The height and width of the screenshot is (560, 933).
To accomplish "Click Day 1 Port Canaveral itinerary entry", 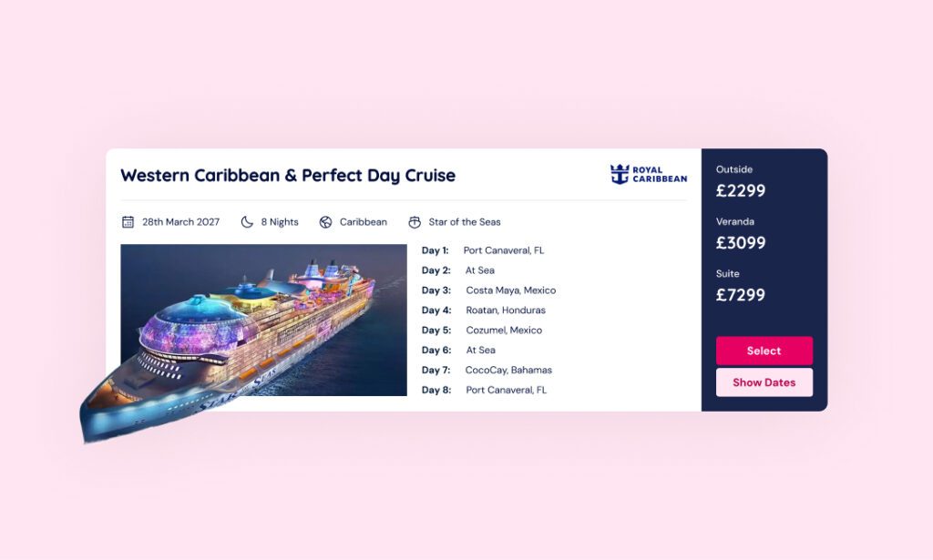I will [x=483, y=249].
